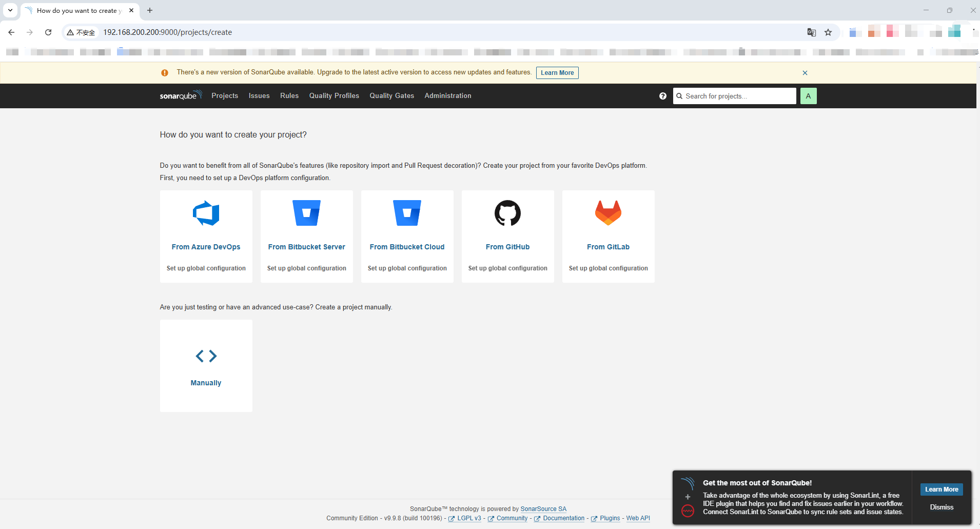Select From Azure DevOps link
The image size is (980, 529).
click(206, 247)
